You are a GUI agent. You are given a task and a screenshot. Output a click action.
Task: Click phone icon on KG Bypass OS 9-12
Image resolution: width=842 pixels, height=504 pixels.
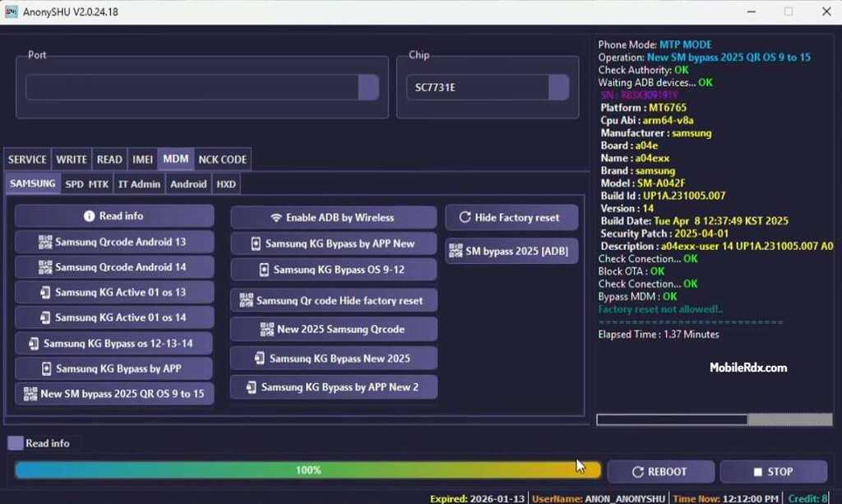[x=264, y=270]
